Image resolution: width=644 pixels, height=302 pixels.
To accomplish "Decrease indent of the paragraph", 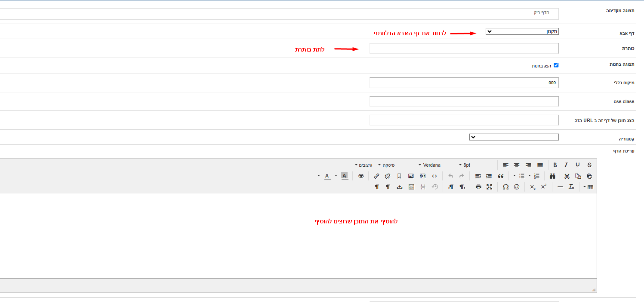I will tap(478, 176).
